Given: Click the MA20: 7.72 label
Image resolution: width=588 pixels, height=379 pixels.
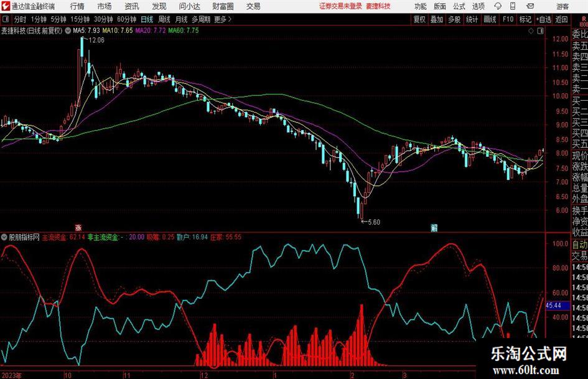Looking at the screenshot, I should pyautogui.click(x=151, y=30).
